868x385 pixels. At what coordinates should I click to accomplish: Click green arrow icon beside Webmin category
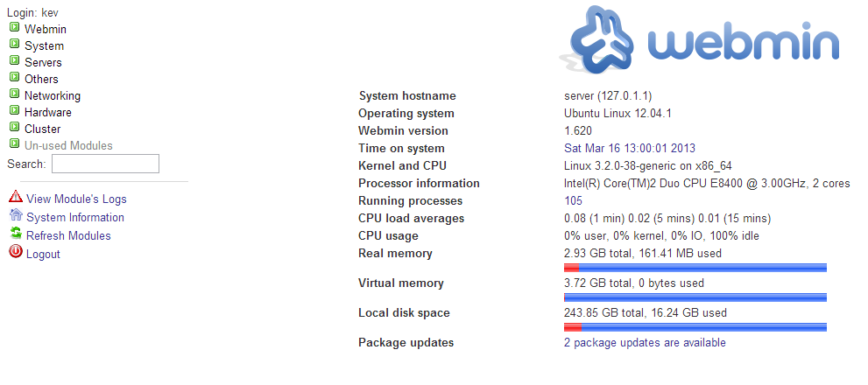(15, 28)
